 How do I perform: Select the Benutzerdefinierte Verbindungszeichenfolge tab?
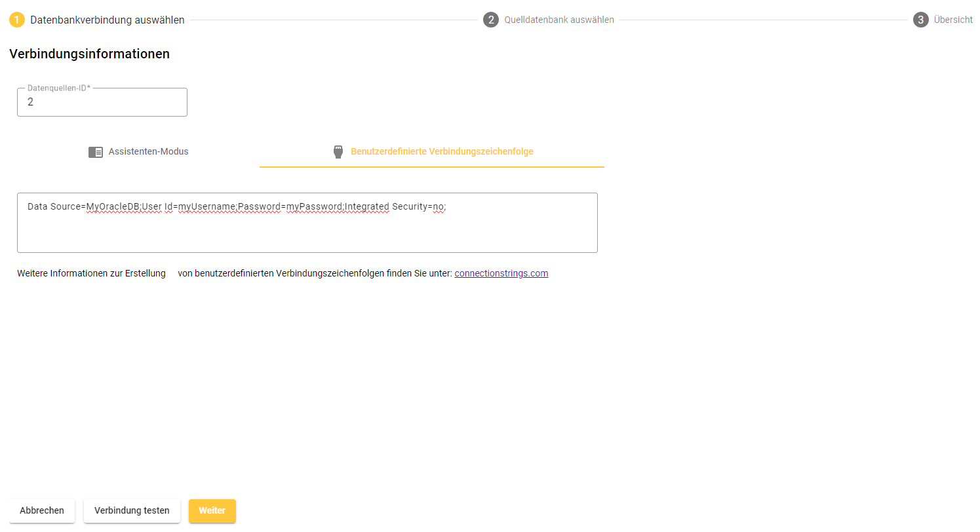tap(441, 152)
